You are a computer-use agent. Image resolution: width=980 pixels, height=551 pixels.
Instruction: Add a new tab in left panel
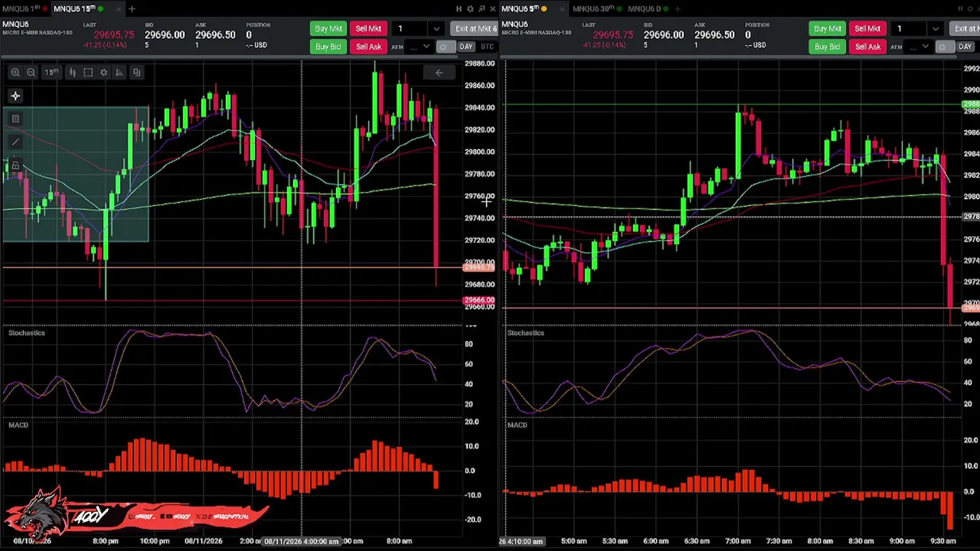(x=132, y=8)
